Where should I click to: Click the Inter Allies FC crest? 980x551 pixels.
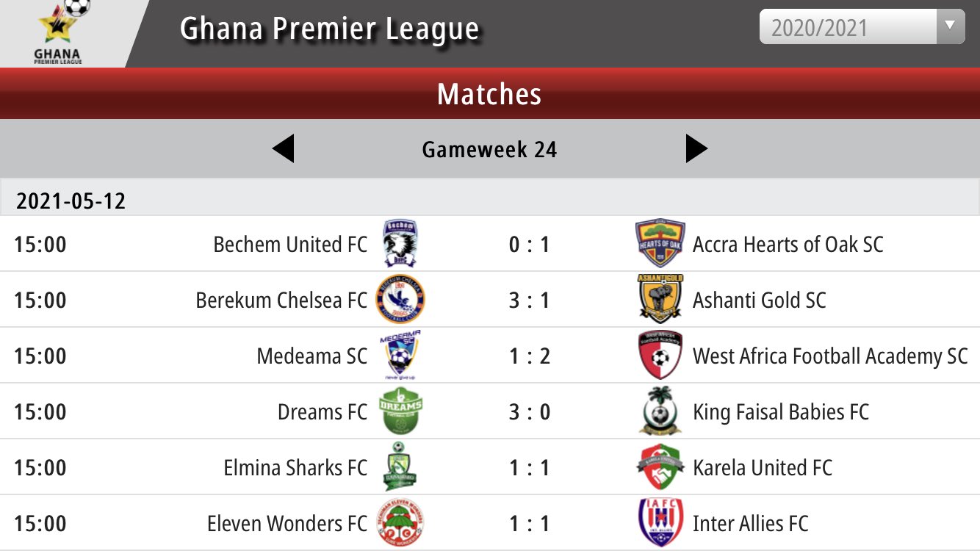click(660, 523)
